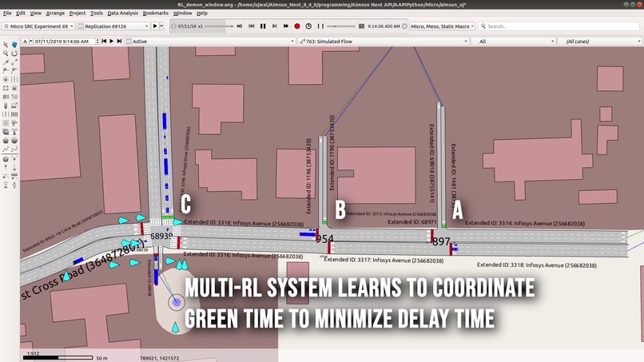Open the File menu
The width and height of the screenshot is (644, 362).
pos(7,13)
